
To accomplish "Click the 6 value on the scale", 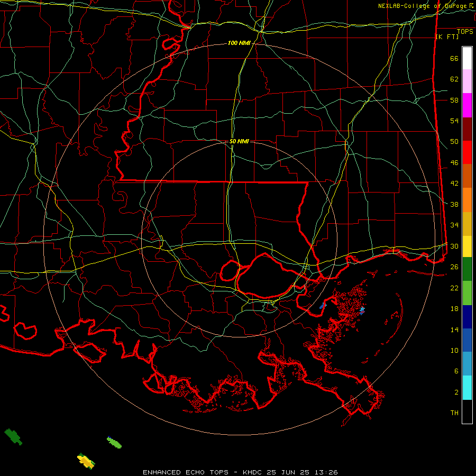I will tap(456, 371).
